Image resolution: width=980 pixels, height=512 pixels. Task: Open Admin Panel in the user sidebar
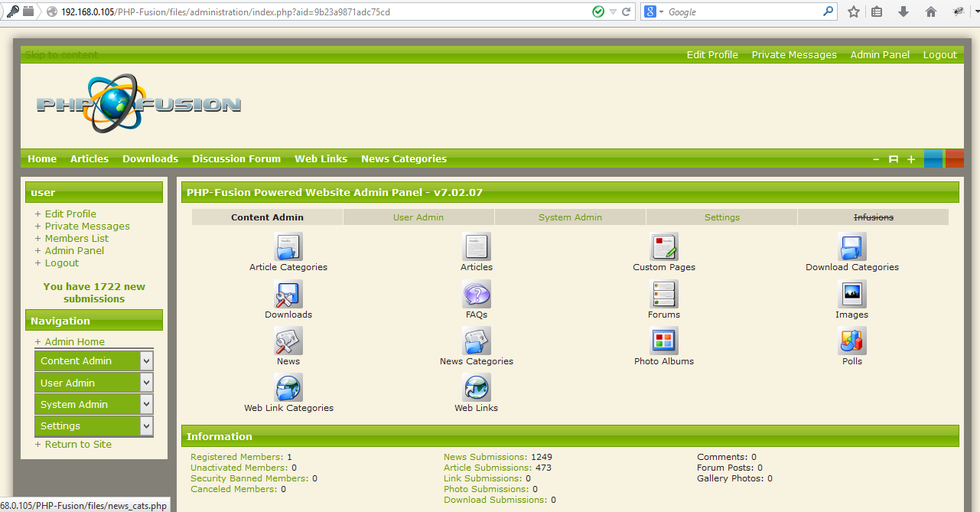pyautogui.click(x=74, y=250)
